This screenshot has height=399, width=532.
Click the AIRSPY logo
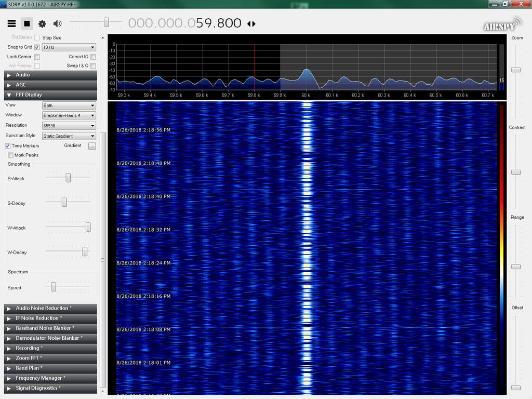502,24
